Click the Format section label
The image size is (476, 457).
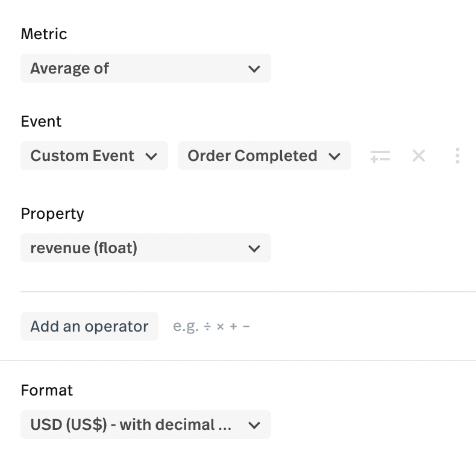46,390
